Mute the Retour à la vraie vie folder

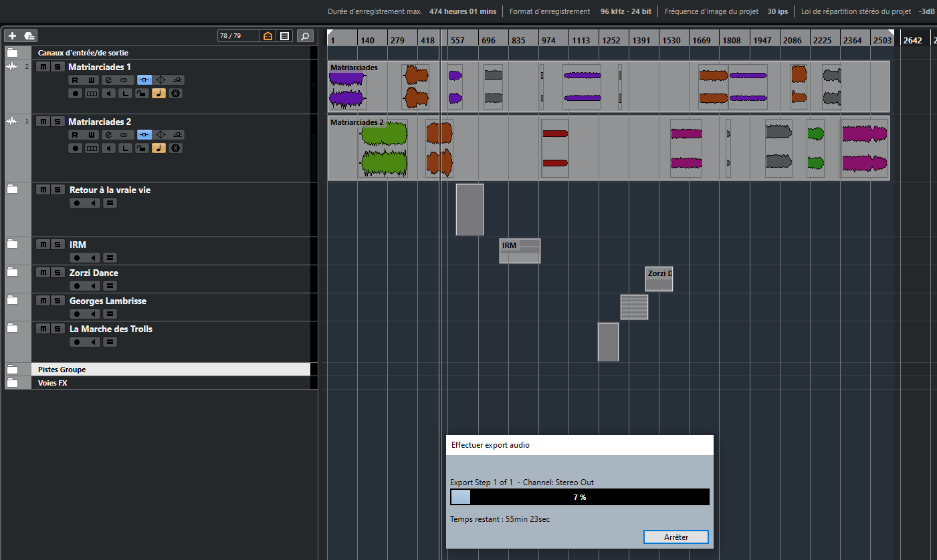[x=43, y=190]
